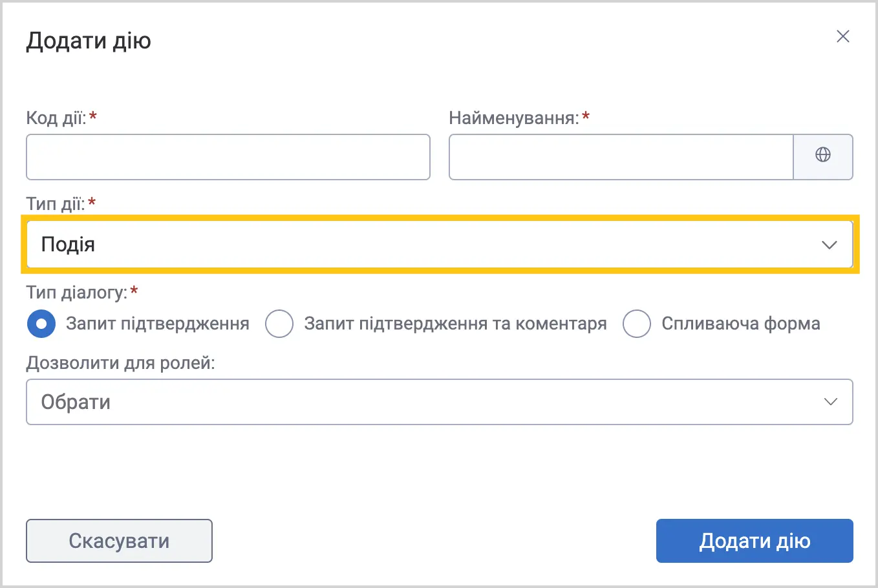
Task: Click the Найменування field label
Action: pos(514,118)
